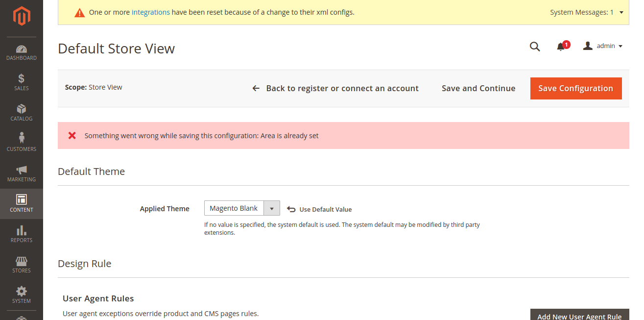Viewport: 644px width, 320px height.
Task: Open the Content layout icon menu
Action: click(x=22, y=199)
